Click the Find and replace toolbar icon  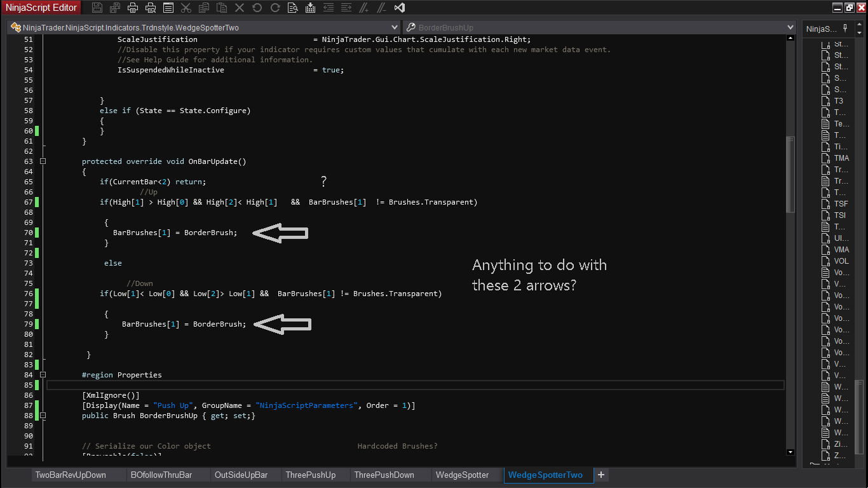[x=292, y=8]
